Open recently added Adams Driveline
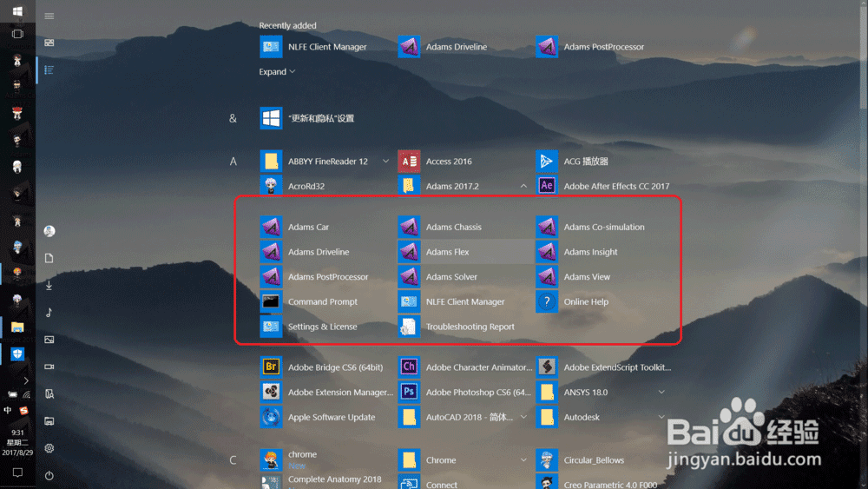Viewport: 868px width, 489px height. [x=465, y=47]
